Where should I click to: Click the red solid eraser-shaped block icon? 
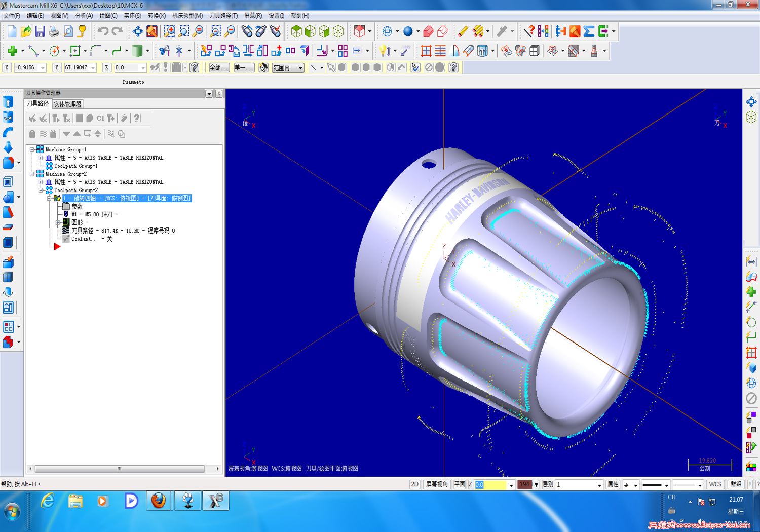point(428,31)
